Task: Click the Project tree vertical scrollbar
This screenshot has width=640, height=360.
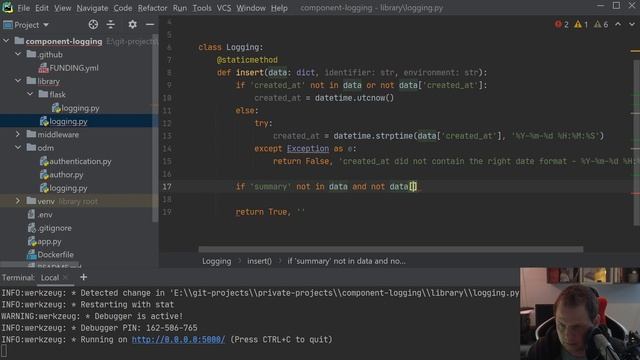Action: [155, 129]
